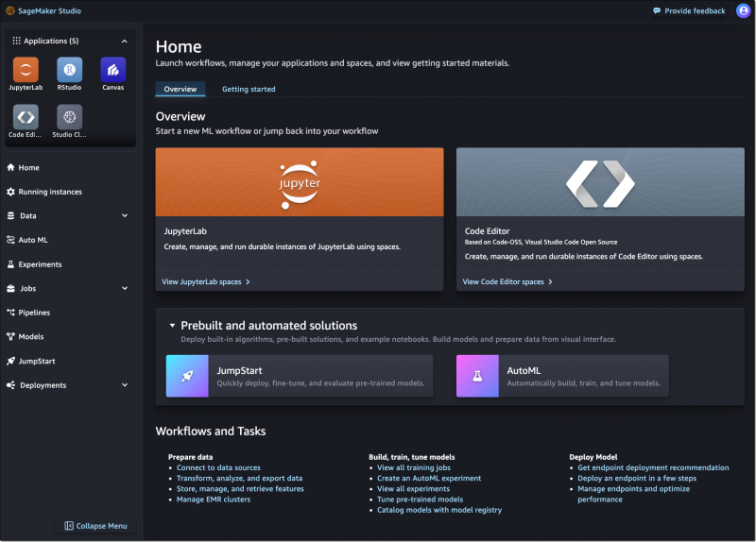Open Get endpoint deployment recommendation link
Image resolution: width=756 pixels, height=542 pixels.
(x=653, y=467)
